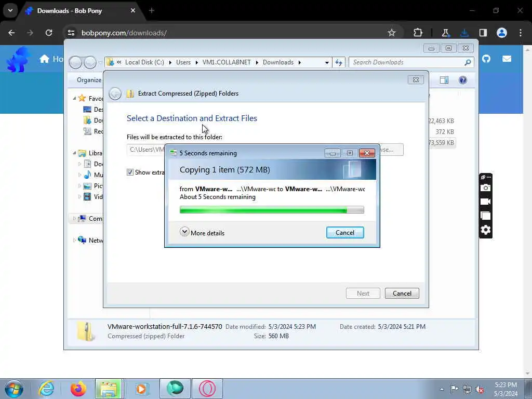Click VM1.COLLABNET in Explorer breadcrumb
This screenshot has width=532, height=399.
pyautogui.click(x=227, y=62)
